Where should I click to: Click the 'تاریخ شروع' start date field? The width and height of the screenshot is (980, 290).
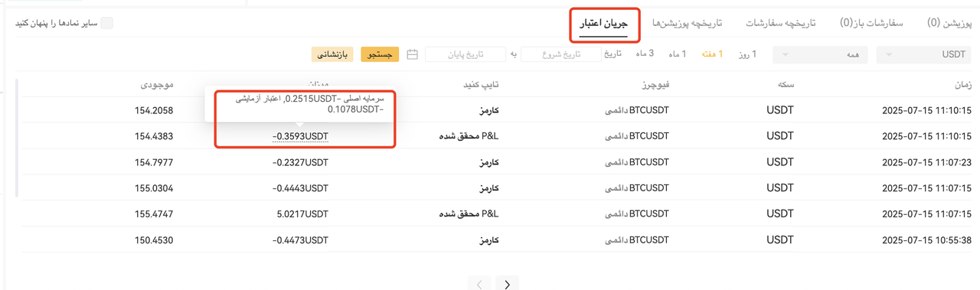562,54
